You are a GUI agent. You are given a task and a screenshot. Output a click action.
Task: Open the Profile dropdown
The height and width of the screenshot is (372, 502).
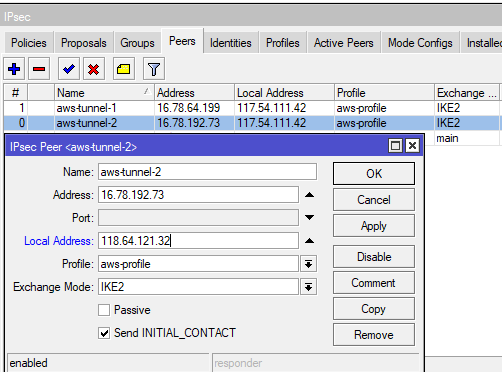pos(308,264)
